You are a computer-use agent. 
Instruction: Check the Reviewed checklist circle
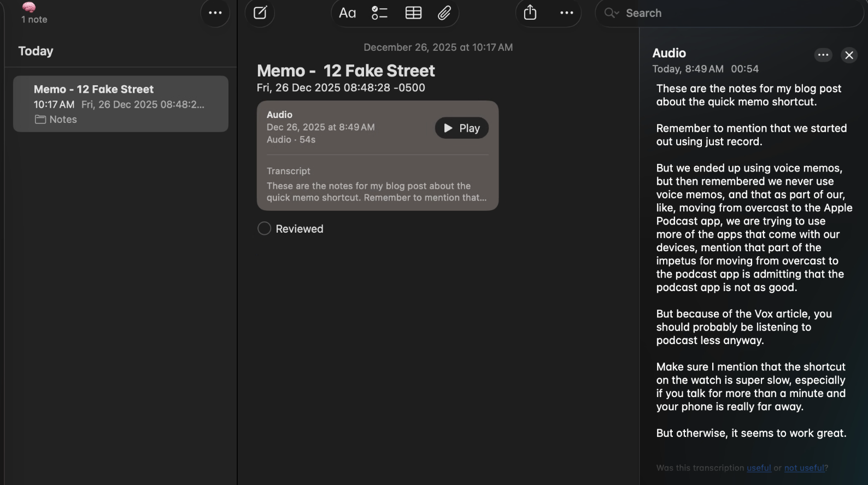[x=264, y=229]
